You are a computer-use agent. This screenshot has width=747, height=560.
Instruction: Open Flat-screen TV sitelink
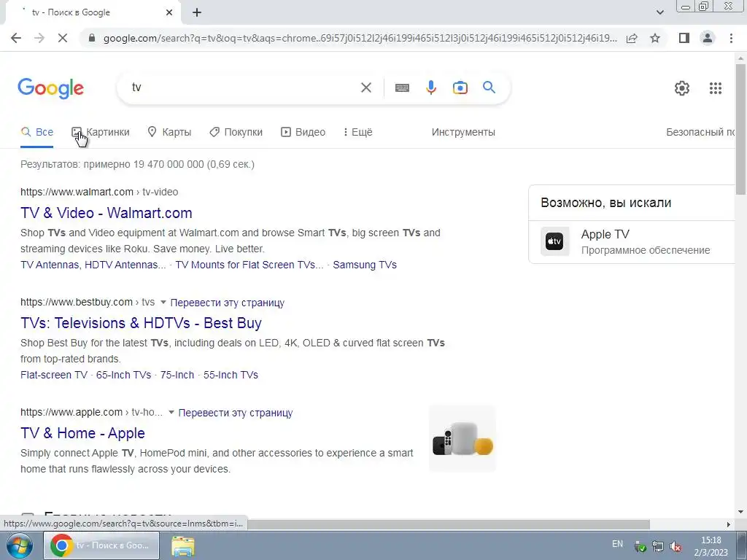click(54, 375)
